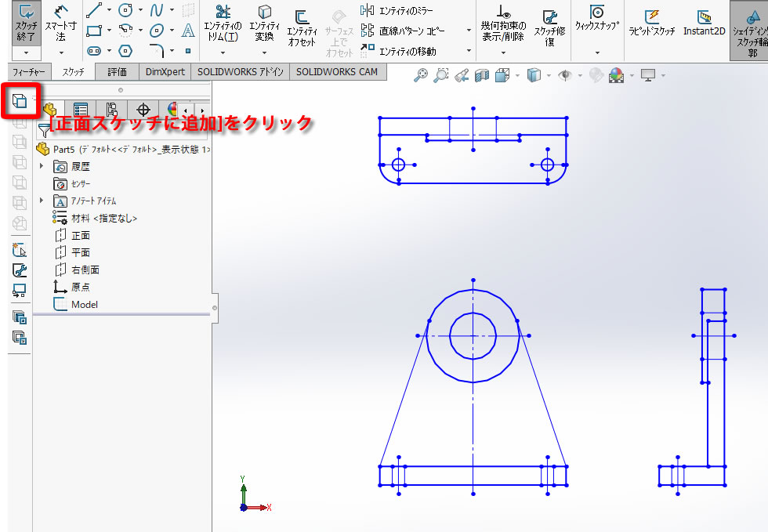Select the Line sketch tool
This screenshot has height=532, width=768.
pyautogui.click(x=94, y=10)
